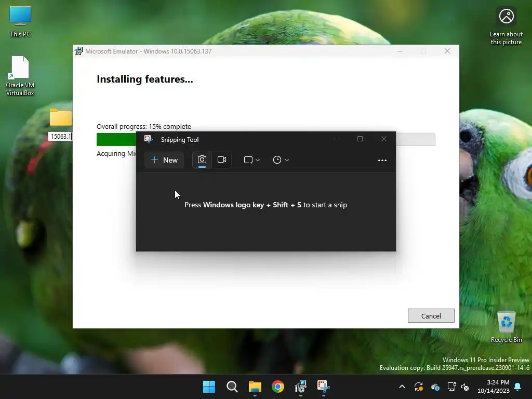
Task: Select the Snip camera mode
Action: point(202,159)
